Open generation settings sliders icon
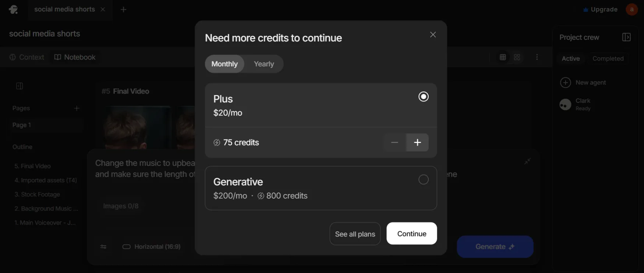Viewport: 644px width, 273px height. tap(103, 247)
